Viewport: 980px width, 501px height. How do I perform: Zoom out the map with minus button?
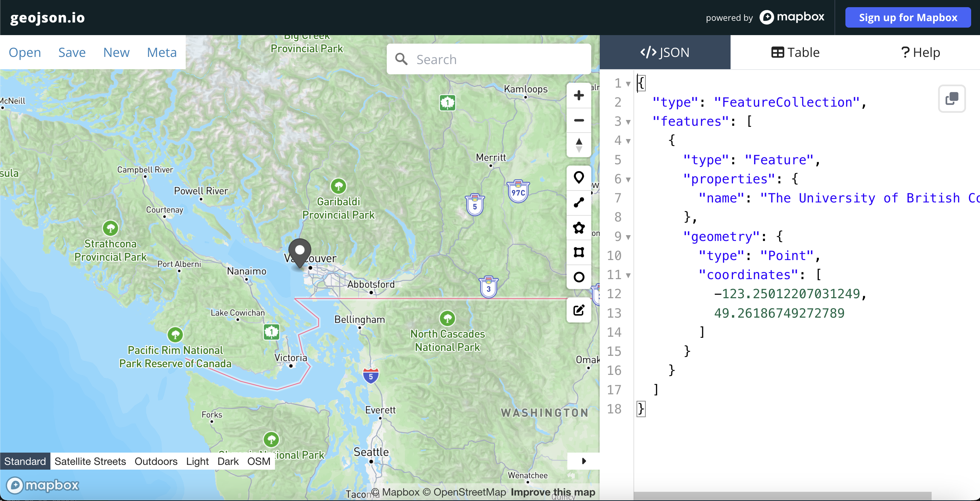click(579, 120)
